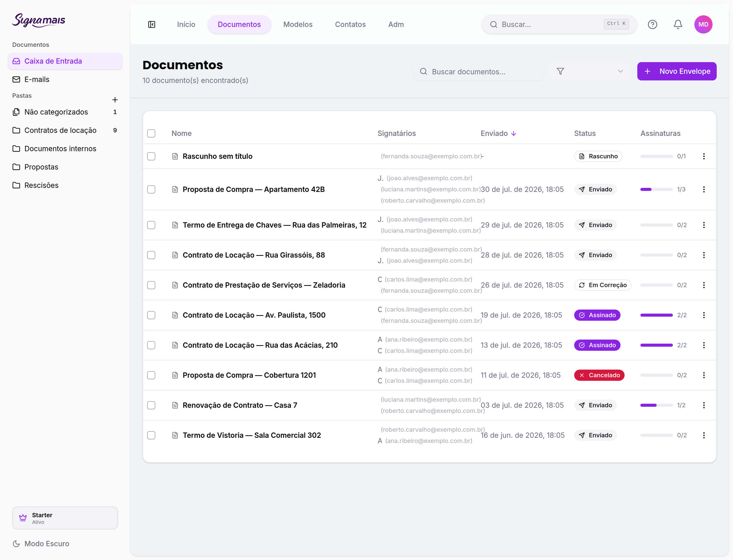Viewport: 733px width, 560px height.
Task: Click the filter funnel icon
Action: pyautogui.click(x=560, y=71)
